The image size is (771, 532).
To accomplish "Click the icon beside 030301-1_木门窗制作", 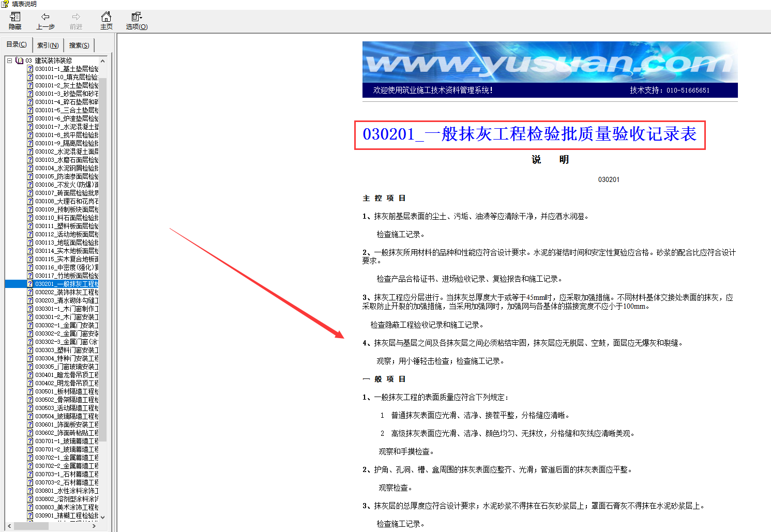I will (x=30, y=309).
